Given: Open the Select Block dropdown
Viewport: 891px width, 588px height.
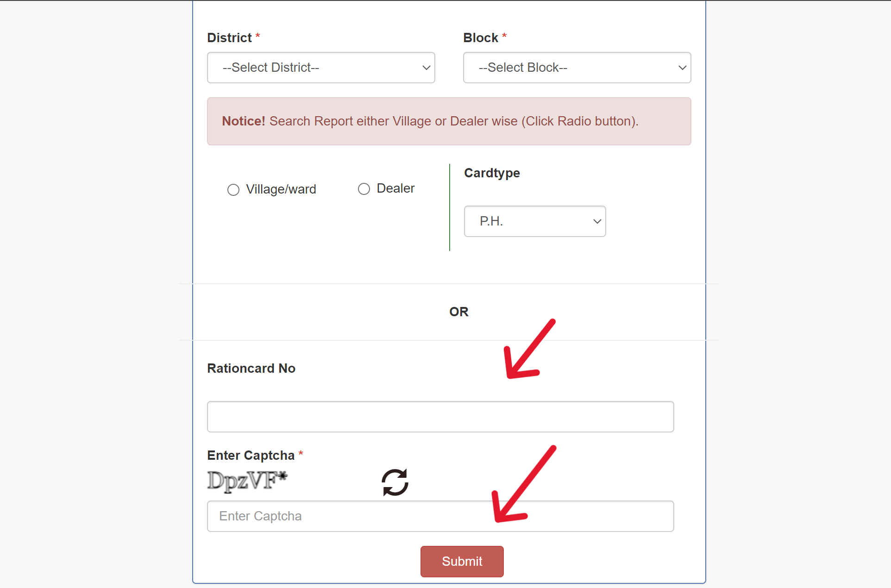Looking at the screenshot, I should 577,68.
